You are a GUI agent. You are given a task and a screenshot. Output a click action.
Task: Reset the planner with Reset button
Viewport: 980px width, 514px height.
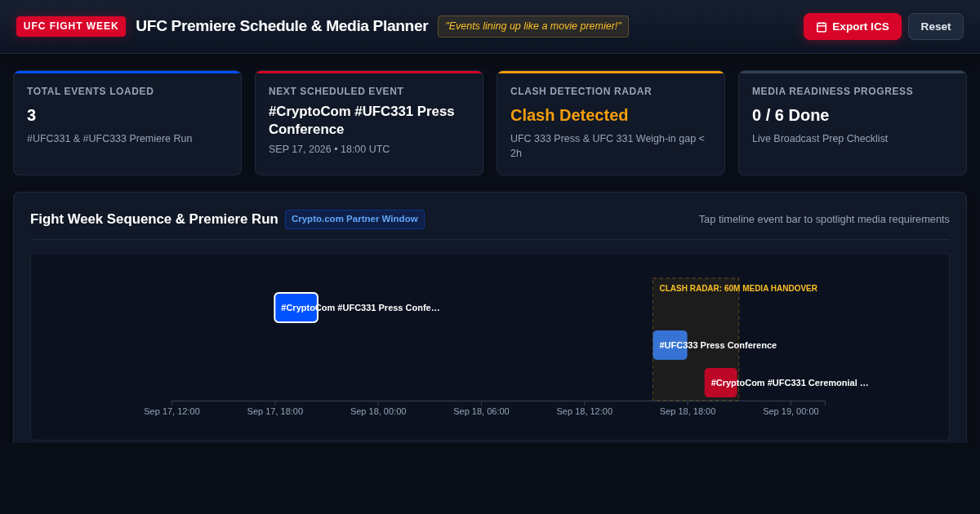pos(936,27)
